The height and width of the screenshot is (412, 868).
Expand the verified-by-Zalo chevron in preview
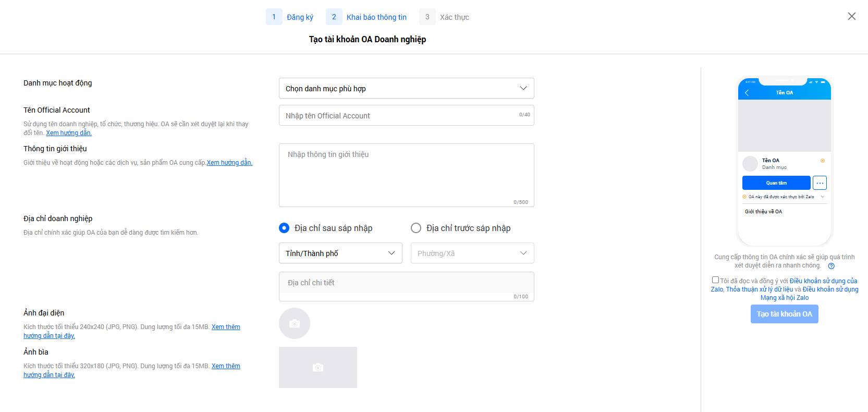coord(823,197)
